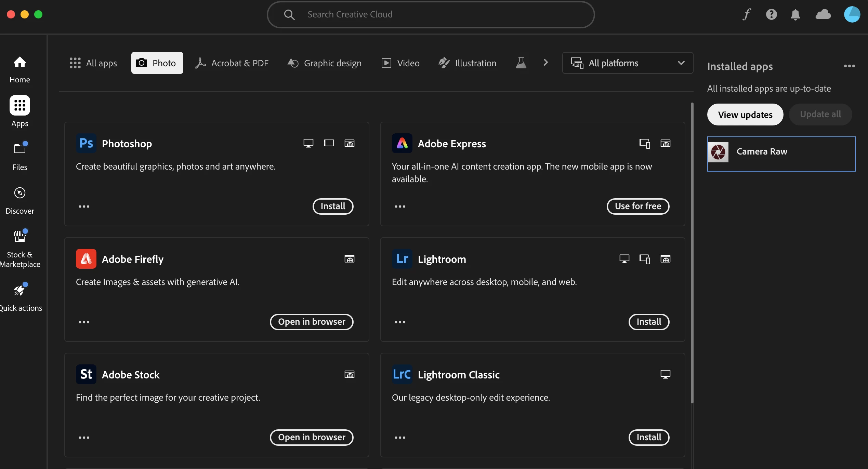
Task: Click the help question mark icon
Action: (771, 14)
